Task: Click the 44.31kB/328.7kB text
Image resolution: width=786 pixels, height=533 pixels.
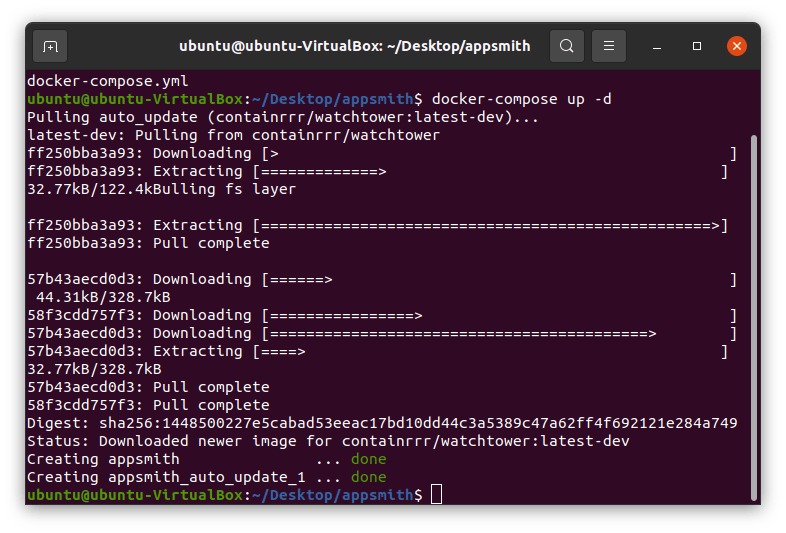Action: 103,297
